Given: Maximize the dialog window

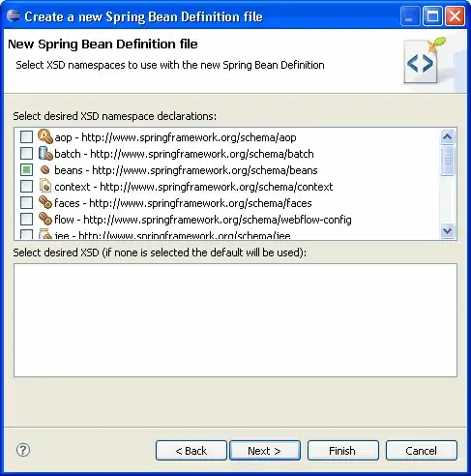Looking at the screenshot, I should coord(432,15).
